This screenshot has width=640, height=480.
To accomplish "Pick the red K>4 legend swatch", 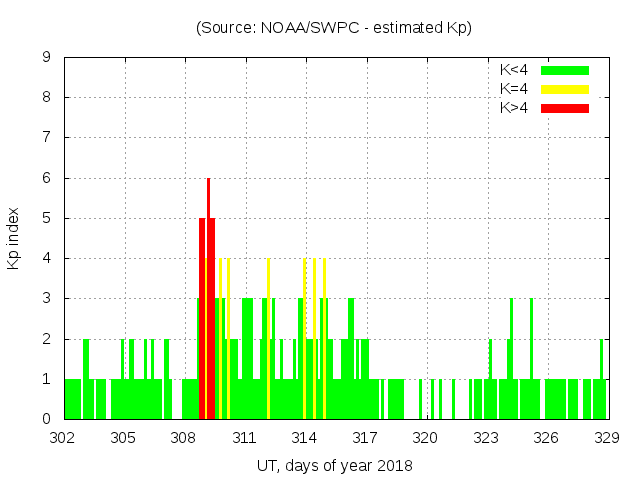I will [565, 107].
